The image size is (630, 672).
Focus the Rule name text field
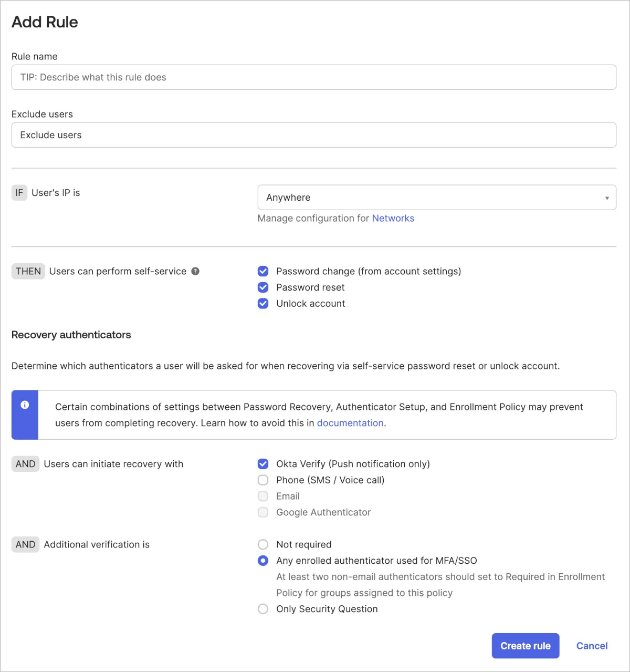click(313, 77)
